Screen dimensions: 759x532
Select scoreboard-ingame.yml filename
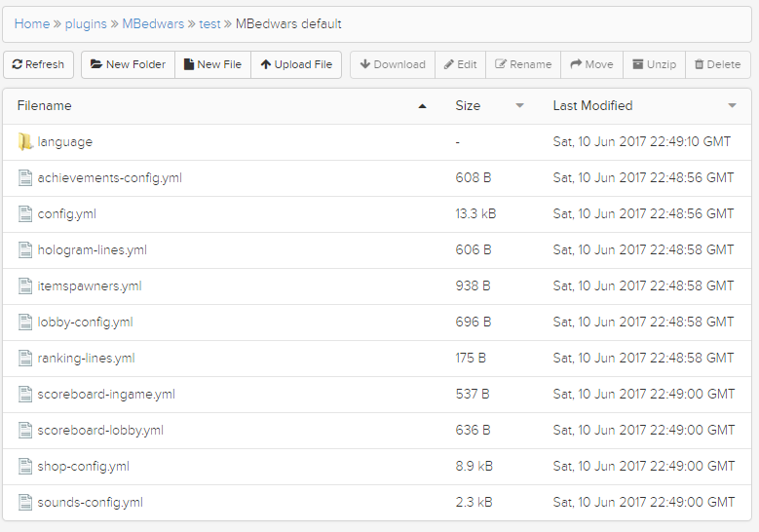click(106, 394)
